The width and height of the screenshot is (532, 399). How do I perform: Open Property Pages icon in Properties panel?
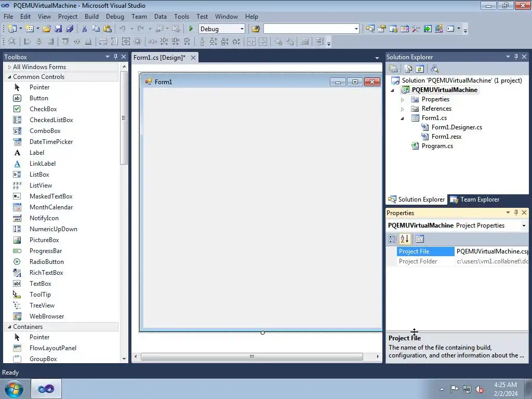coord(420,239)
